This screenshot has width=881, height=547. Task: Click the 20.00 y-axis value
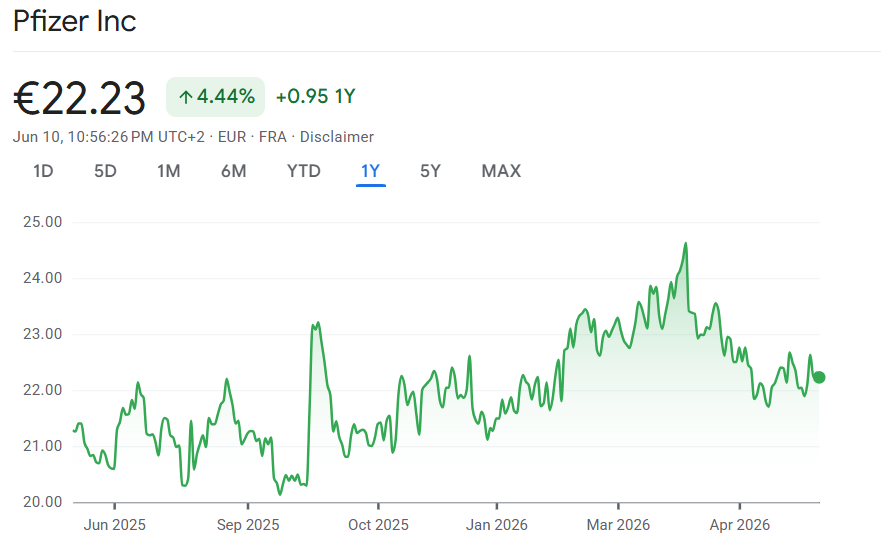point(43,502)
